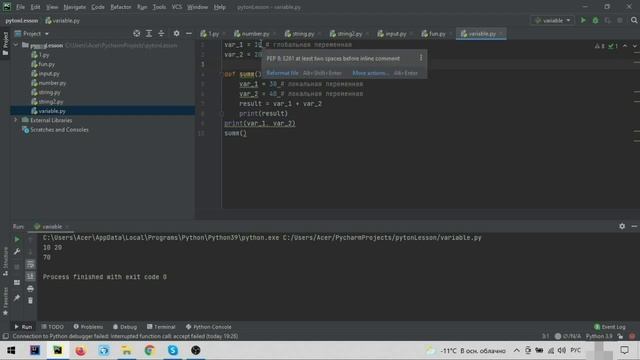The image size is (640, 360).
Task: Rerun variable from Run panel
Action: pos(17,240)
